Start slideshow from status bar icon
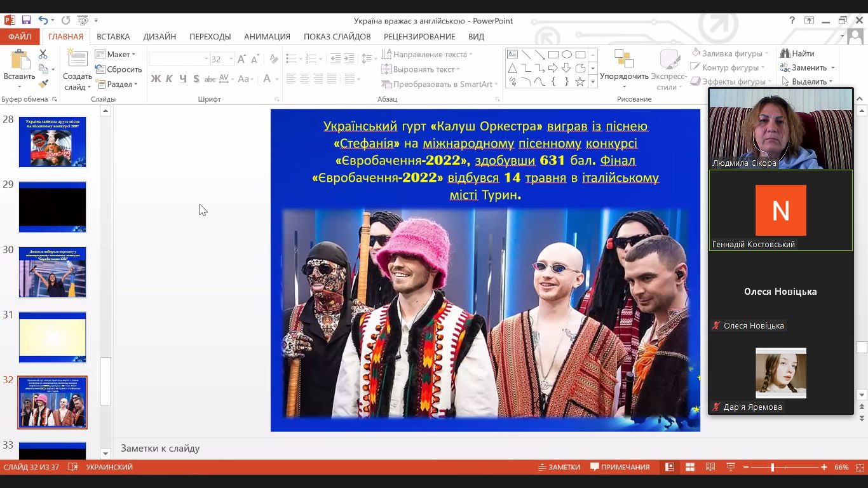The width and height of the screenshot is (868, 488). [x=731, y=467]
